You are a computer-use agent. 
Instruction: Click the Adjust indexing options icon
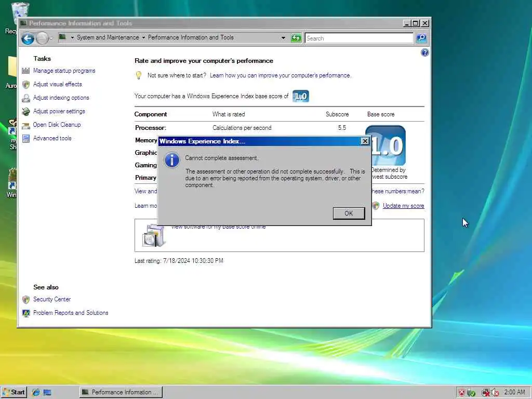point(26,98)
